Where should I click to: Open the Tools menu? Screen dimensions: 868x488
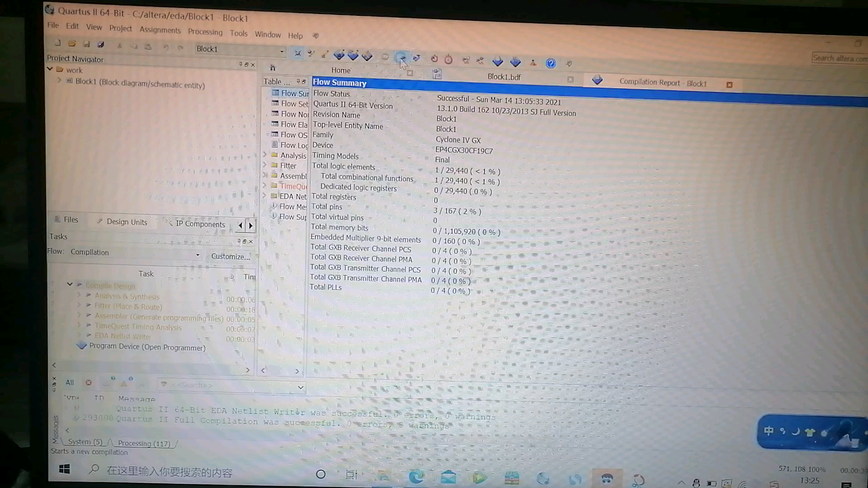[239, 33]
